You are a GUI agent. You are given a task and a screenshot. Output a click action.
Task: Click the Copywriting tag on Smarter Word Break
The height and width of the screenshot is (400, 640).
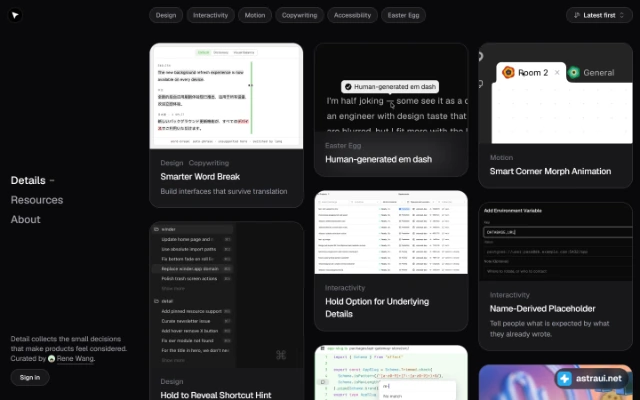(209, 163)
